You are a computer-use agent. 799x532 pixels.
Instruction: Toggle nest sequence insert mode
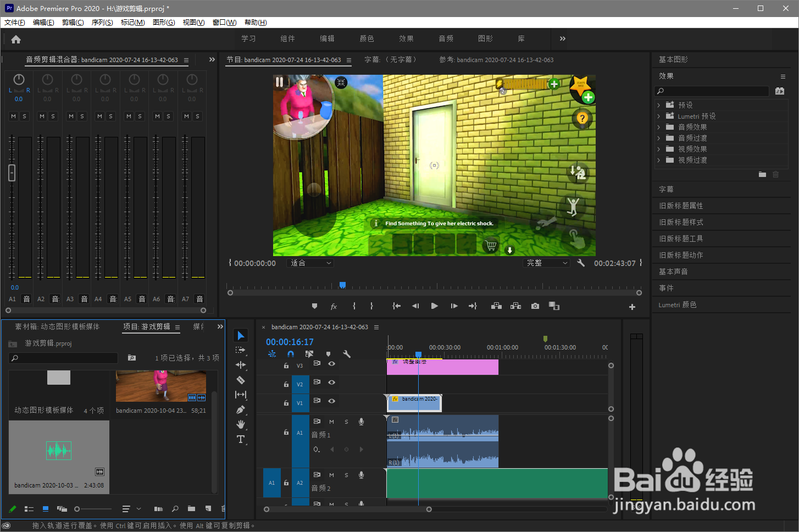point(272,354)
